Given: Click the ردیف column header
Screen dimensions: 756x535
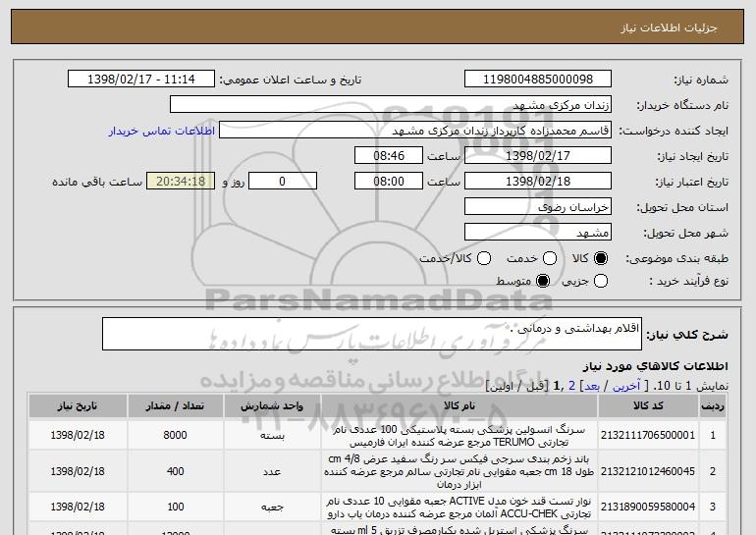Looking at the screenshot, I should coord(713,405).
